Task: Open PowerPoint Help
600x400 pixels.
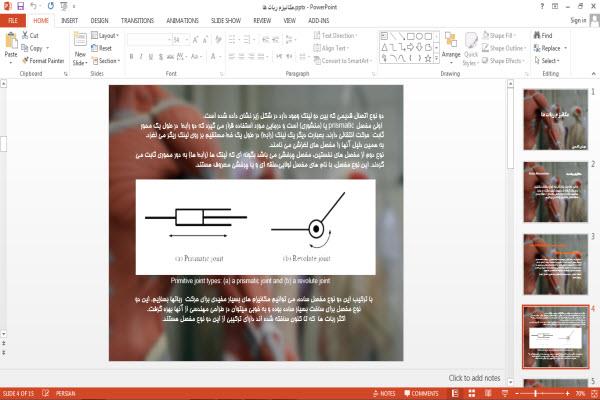Action: [542, 7]
